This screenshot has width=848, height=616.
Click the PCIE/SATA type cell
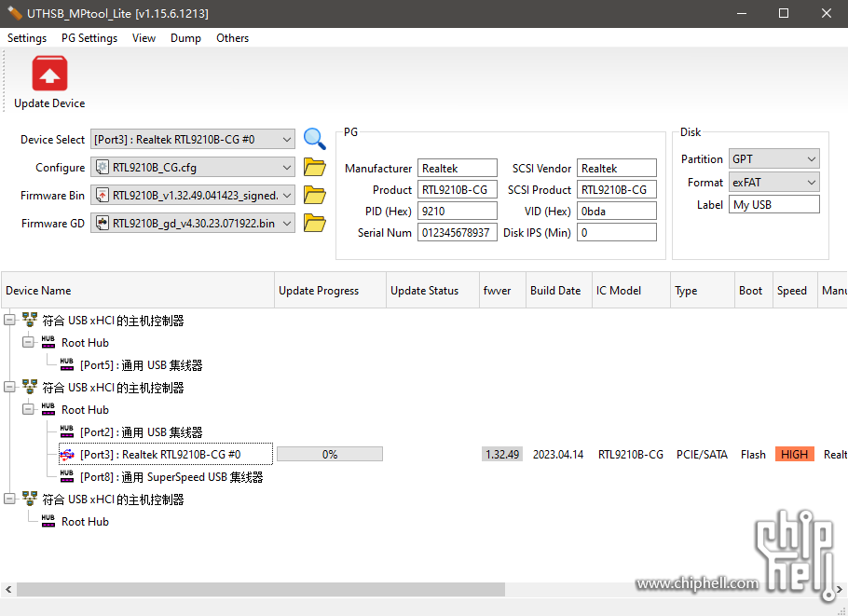[x=702, y=454]
